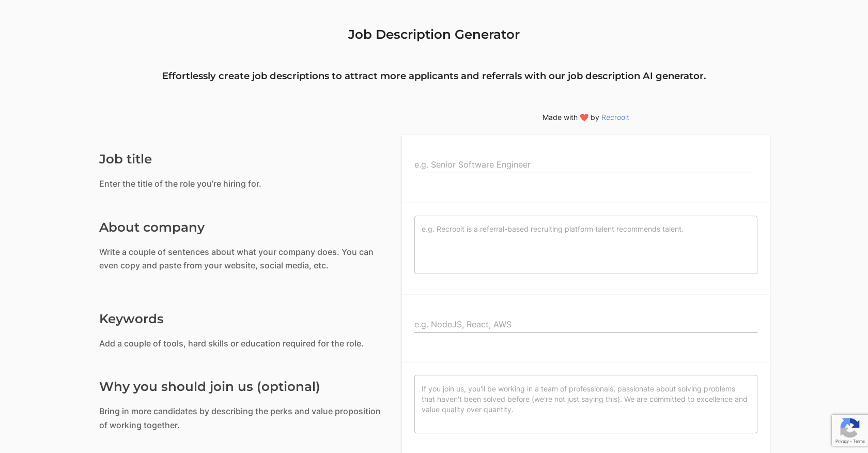Click the 'Why you should join us' heading

[x=209, y=387]
